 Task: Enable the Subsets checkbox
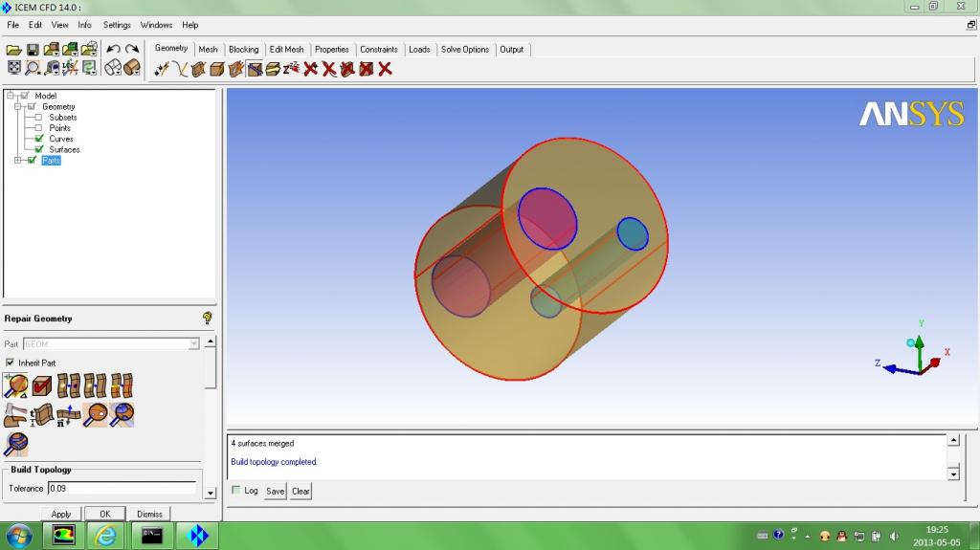pos(38,117)
